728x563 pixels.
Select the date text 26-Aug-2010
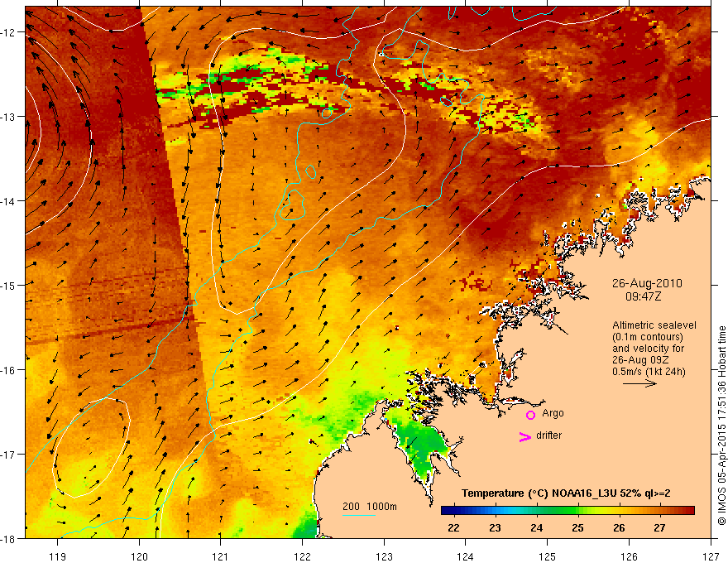click(647, 283)
